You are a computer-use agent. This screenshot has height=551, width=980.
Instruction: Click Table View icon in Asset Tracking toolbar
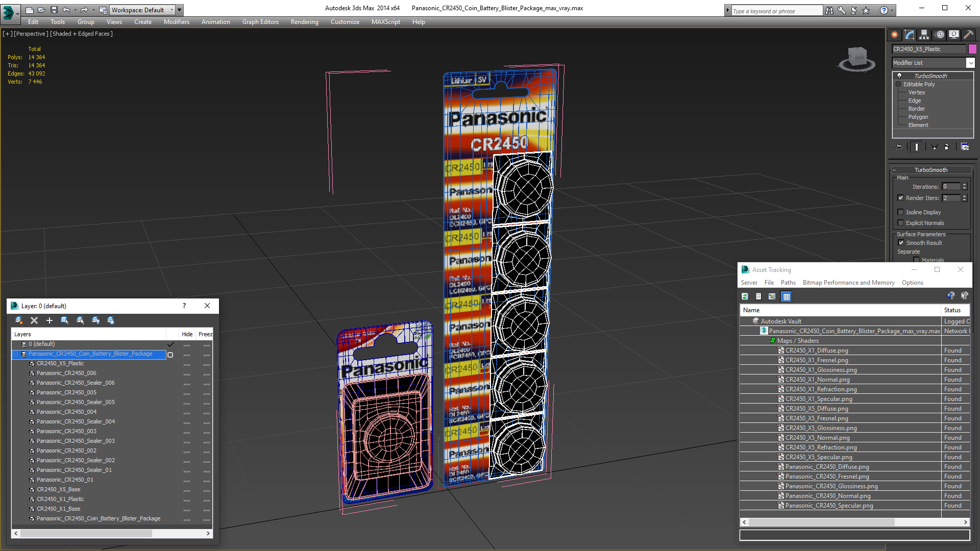click(786, 296)
